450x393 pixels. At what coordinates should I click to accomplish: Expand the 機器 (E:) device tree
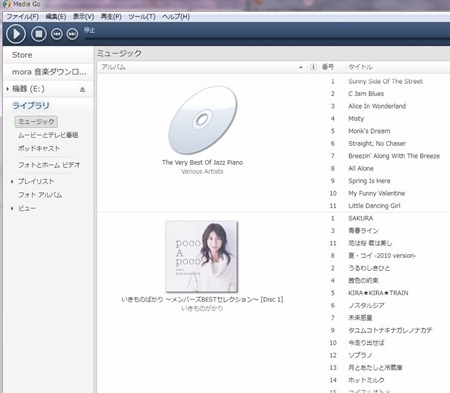7,89
